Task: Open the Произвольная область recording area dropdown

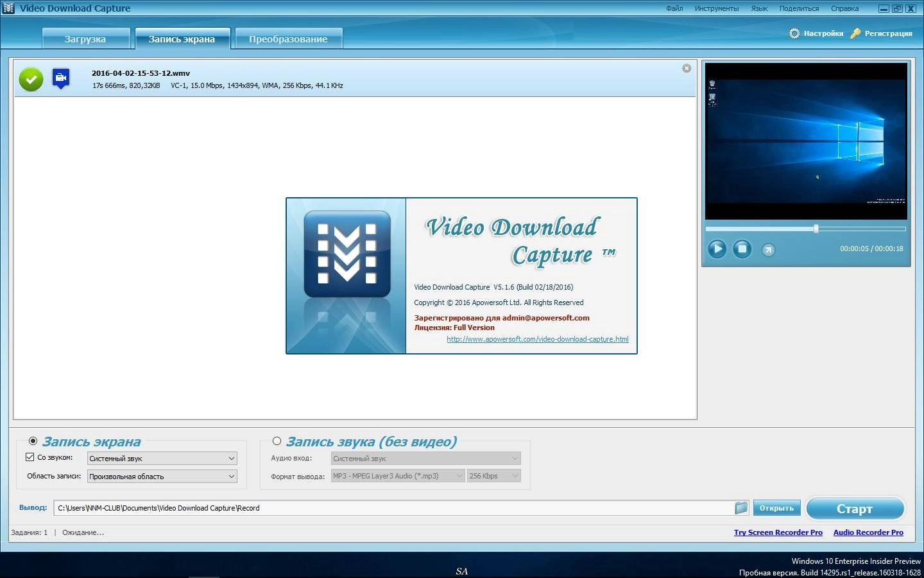Action: pos(162,477)
